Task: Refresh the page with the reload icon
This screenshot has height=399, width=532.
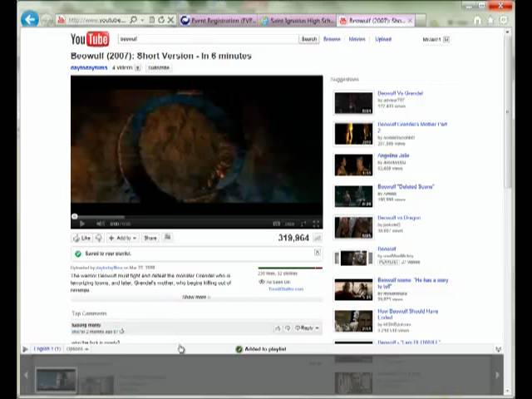Action: 161,20
